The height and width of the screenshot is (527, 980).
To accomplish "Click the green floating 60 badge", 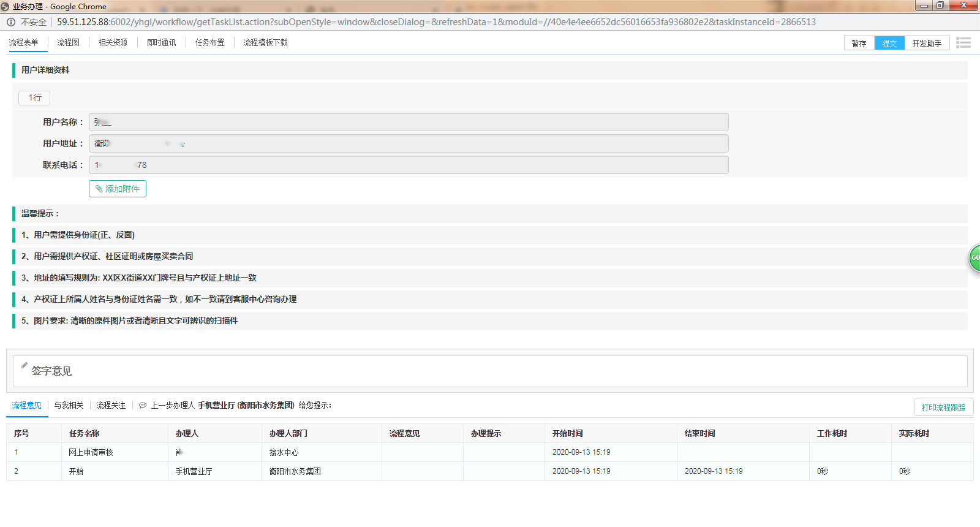I will click(974, 257).
